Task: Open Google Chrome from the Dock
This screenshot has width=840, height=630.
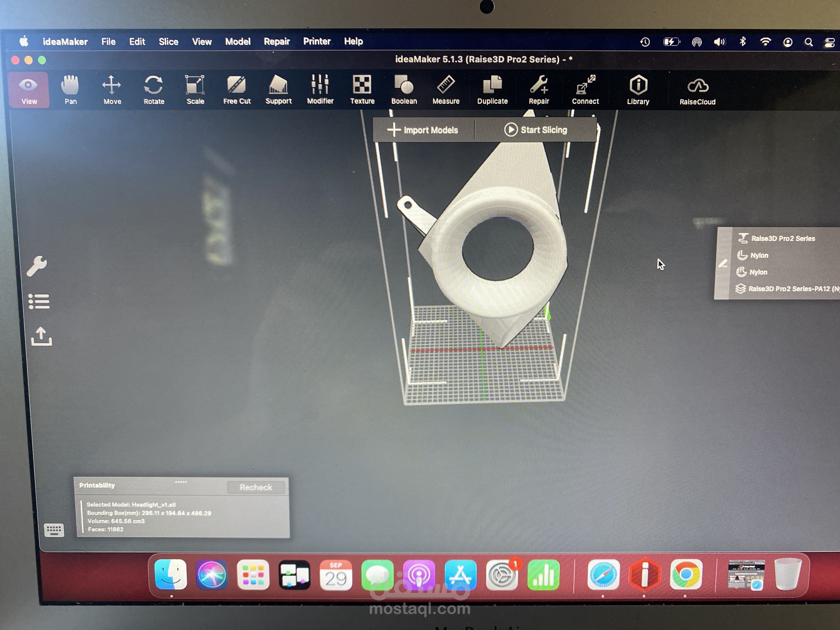Action: 686,575
